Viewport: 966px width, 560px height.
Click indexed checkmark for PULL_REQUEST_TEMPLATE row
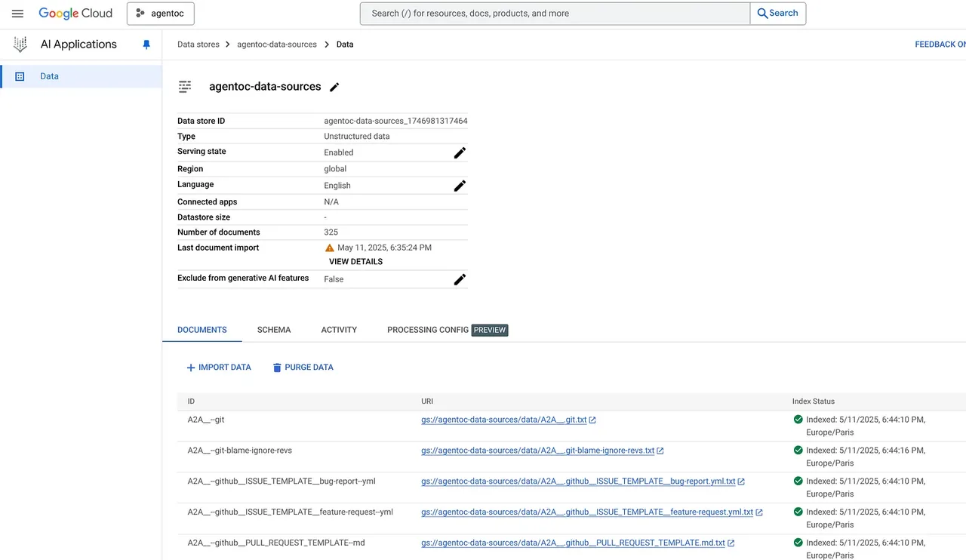(x=798, y=543)
